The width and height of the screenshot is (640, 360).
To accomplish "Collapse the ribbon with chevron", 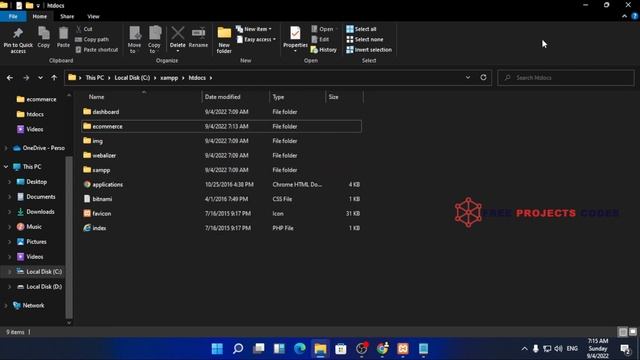I will 624,16.
